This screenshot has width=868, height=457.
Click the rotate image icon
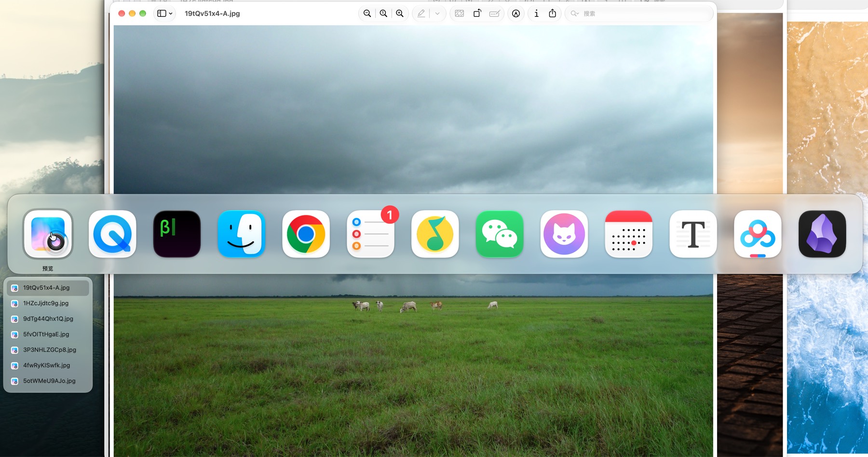click(x=477, y=13)
